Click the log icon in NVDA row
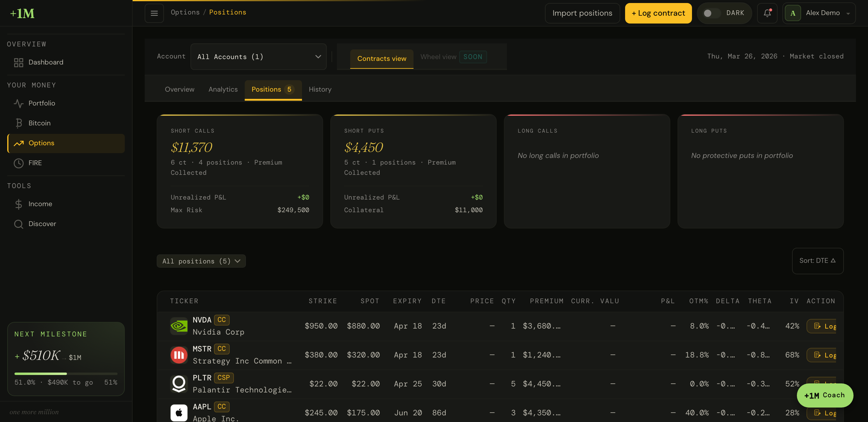The image size is (868, 422). coord(817,326)
